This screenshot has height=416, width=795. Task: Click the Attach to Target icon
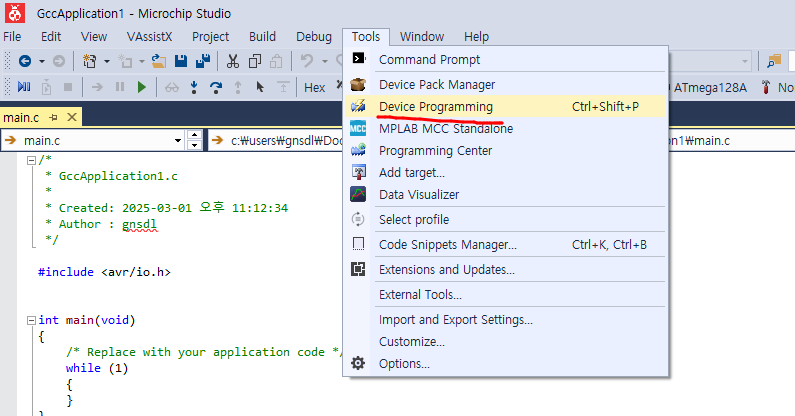pos(46,87)
